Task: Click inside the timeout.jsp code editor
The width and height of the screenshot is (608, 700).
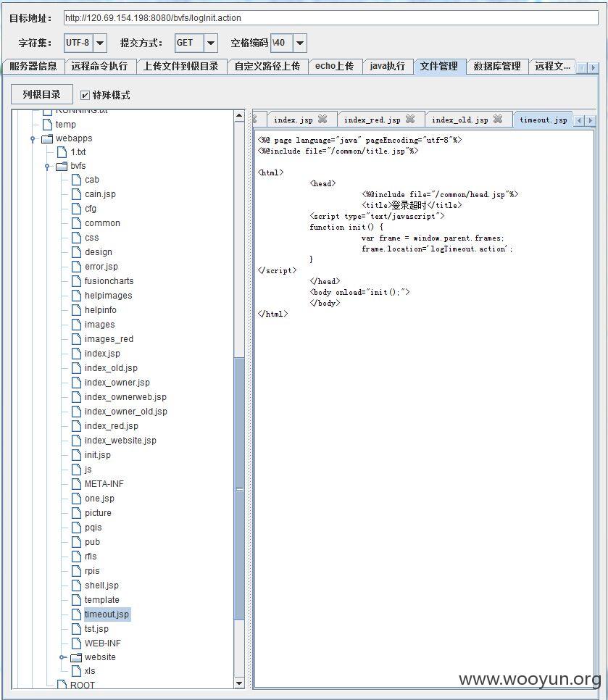Action: click(x=424, y=409)
